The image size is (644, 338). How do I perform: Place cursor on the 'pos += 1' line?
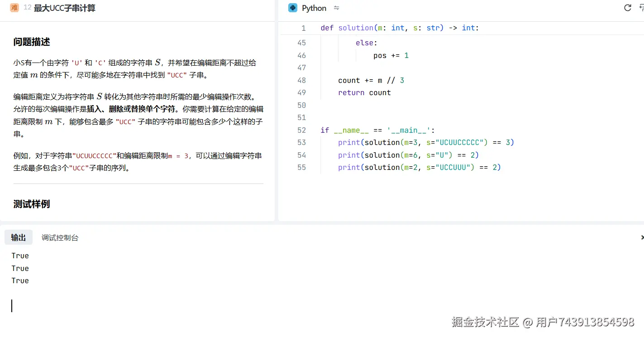[391, 55]
